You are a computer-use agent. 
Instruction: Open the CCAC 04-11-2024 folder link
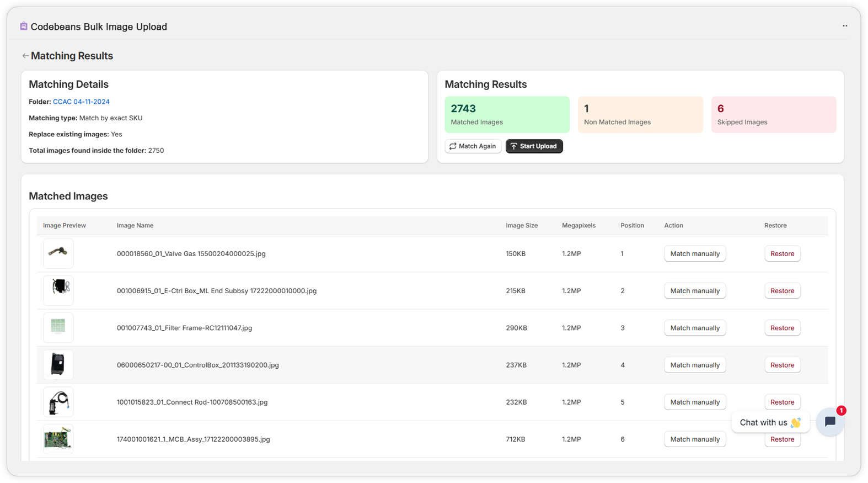(x=81, y=102)
